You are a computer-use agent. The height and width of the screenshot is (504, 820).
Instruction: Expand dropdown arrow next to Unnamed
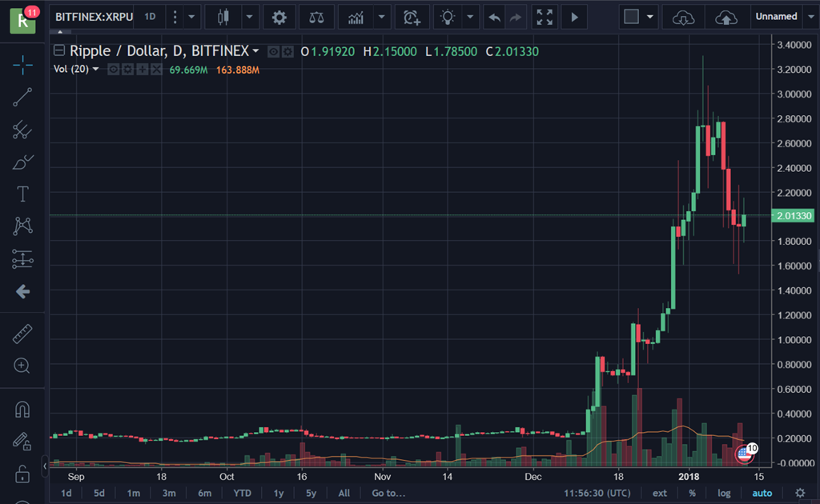click(811, 18)
